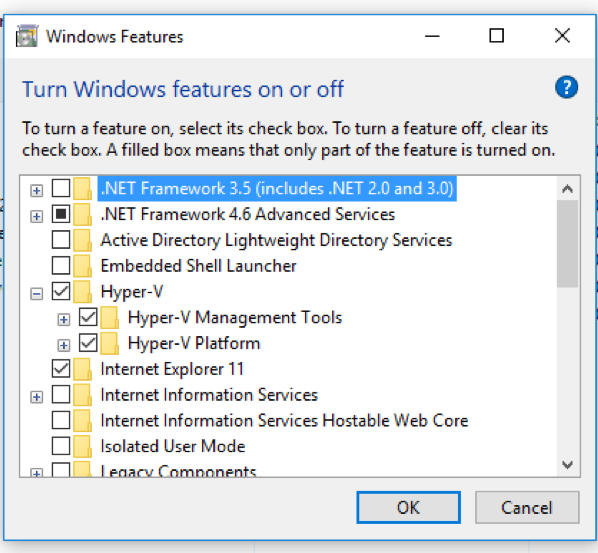The height and width of the screenshot is (553, 598).
Task: Close the Windows Features dialog
Action: [x=562, y=36]
